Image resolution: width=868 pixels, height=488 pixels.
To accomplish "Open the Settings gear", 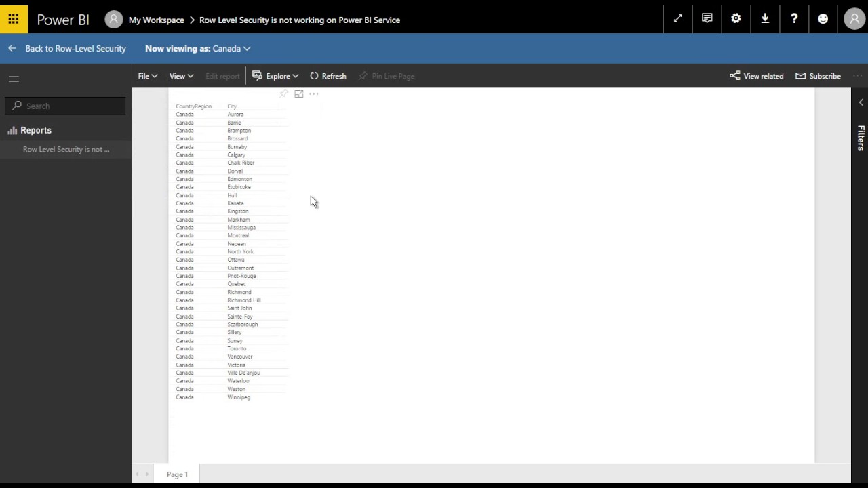I will 736,19.
